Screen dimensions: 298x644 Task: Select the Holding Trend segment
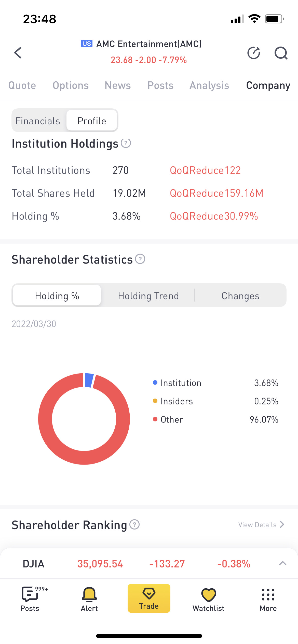tap(148, 296)
